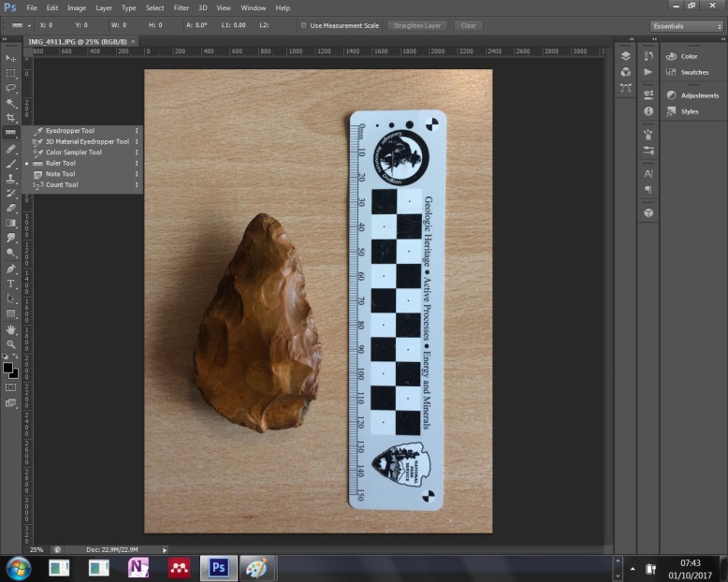Toggle Quick Mask mode icon
Image resolution: width=728 pixels, height=582 pixels.
10,387
